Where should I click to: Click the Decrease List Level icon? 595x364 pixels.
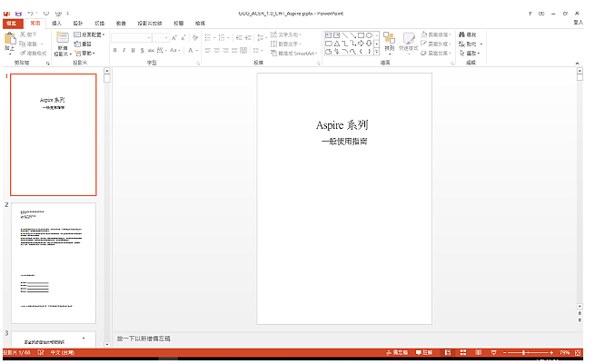coord(239,37)
